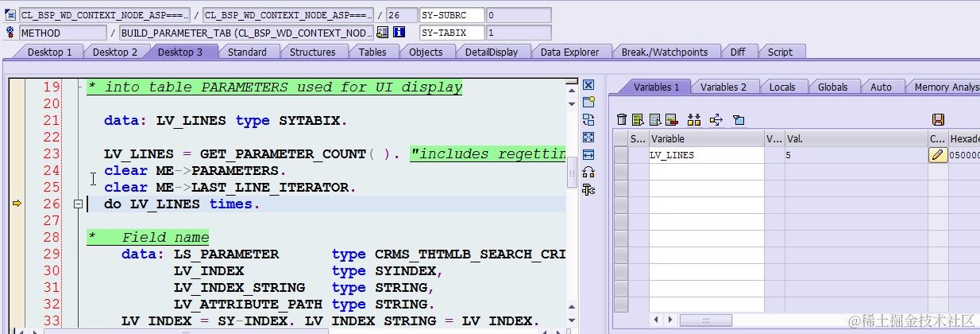The height and width of the screenshot is (334, 980).
Task: Click the tool services icon below headset
Action: point(588,189)
